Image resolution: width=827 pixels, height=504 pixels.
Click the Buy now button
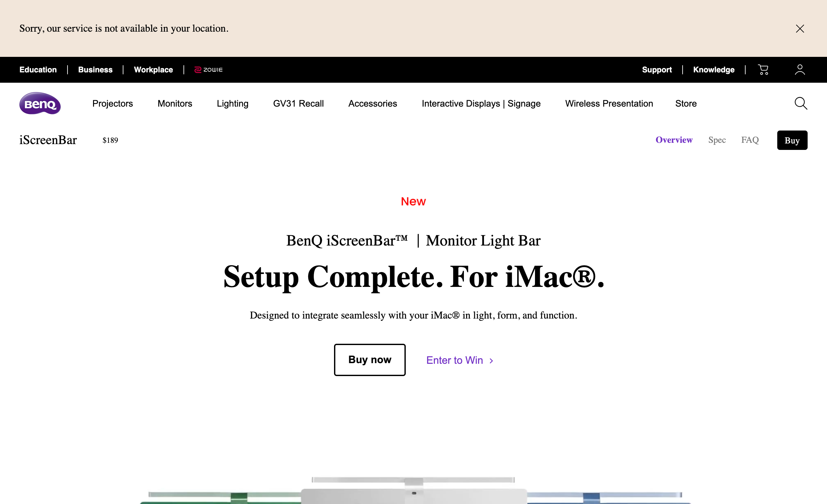click(370, 360)
